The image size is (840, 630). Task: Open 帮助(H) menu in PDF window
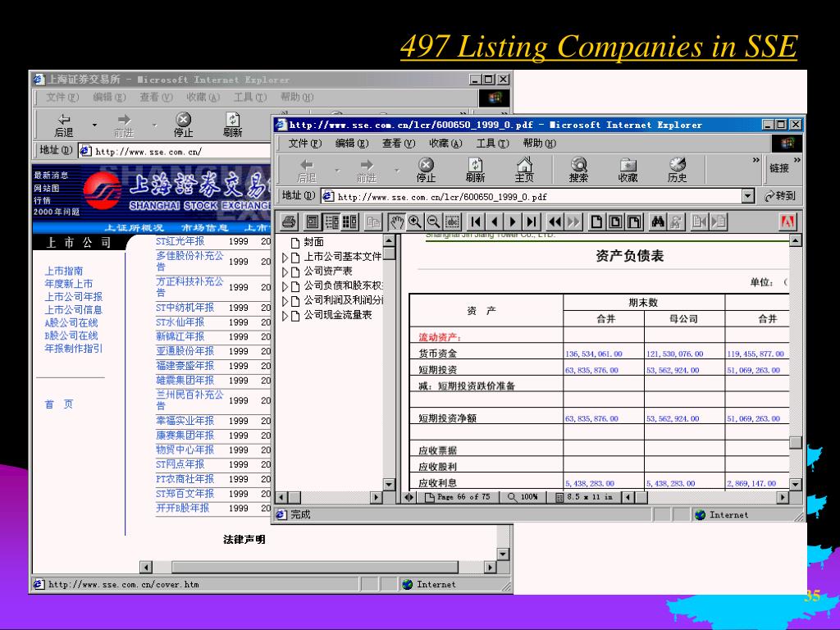point(540,144)
